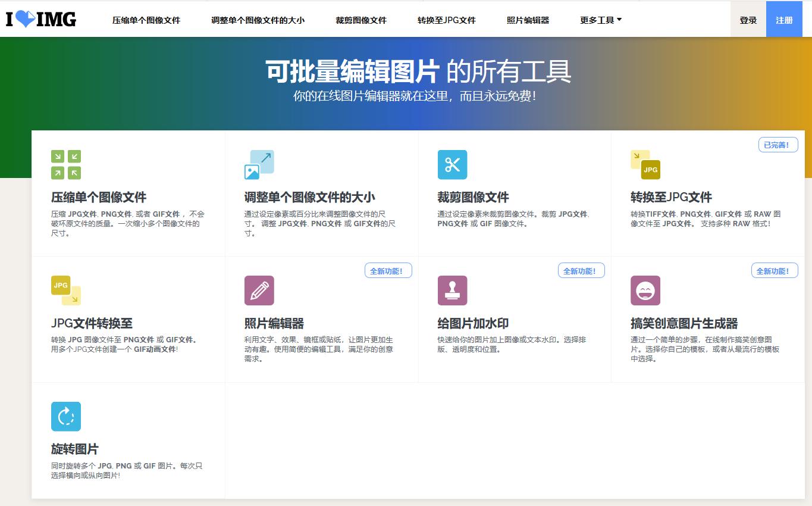Screen dimensions: 812x506
Task: Select the rotate image circular icon
Action: point(65,416)
